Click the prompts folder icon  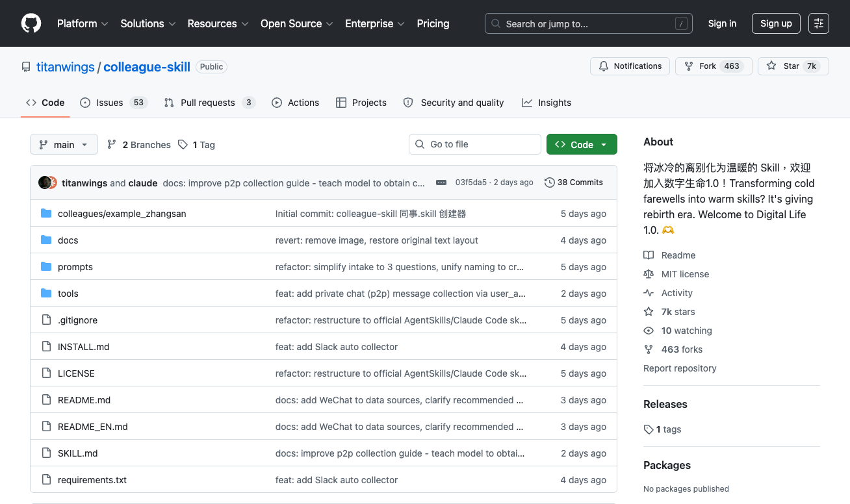coord(46,266)
